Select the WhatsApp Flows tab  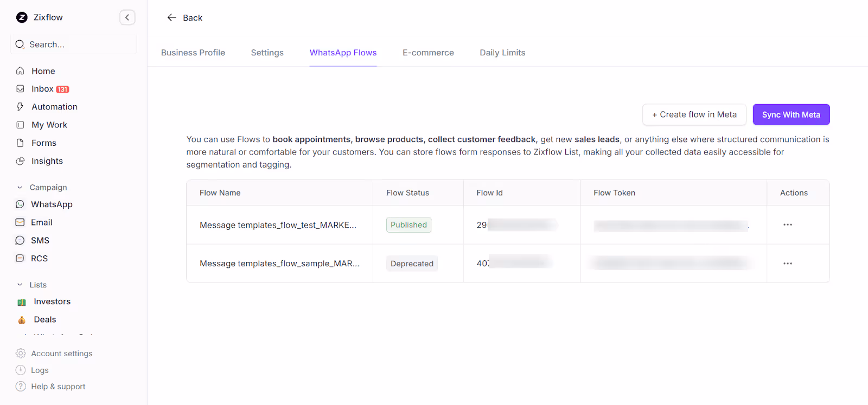click(x=343, y=53)
